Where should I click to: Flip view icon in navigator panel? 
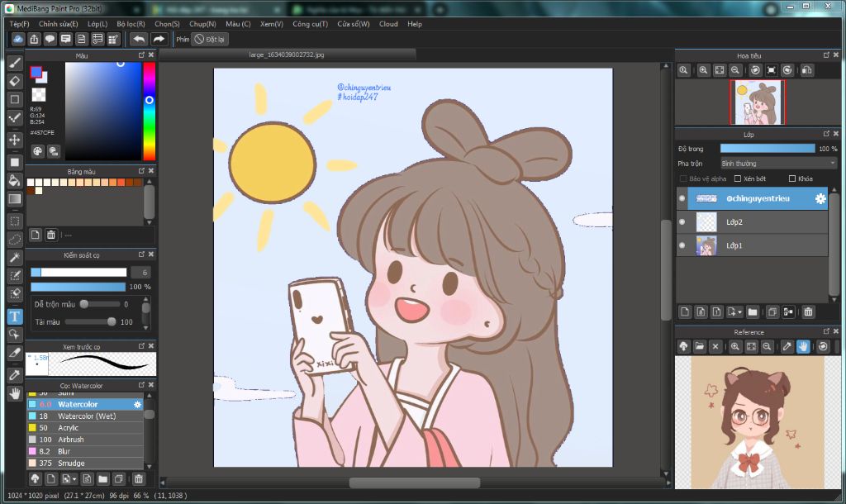pyautogui.click(x=806, y=70)
